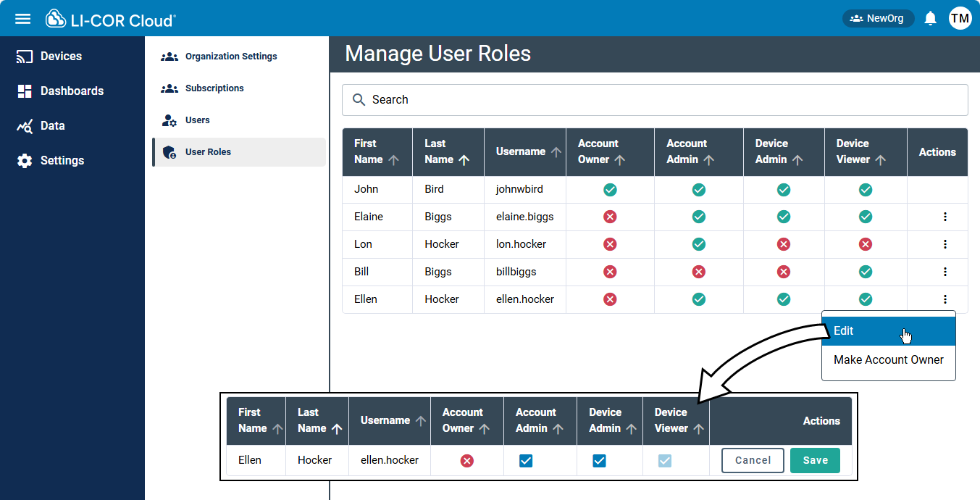This screenshot has height=500, width=980.
Task: Save Ellen Hocker's role changes
Action: (815, 460)
